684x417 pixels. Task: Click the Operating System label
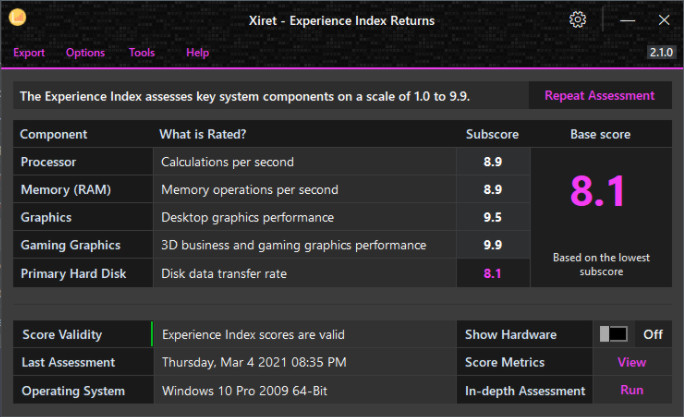pyautogui.click(x=73, y=391)
